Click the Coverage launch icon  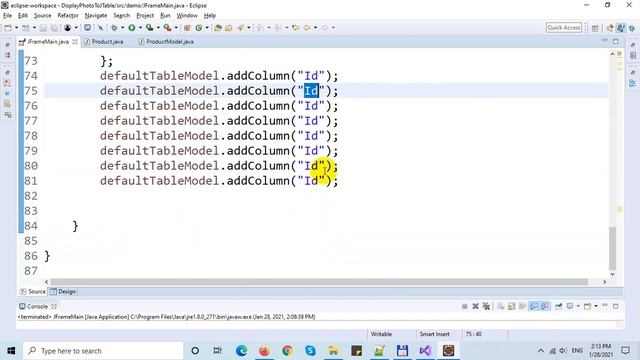coord(149,28)
